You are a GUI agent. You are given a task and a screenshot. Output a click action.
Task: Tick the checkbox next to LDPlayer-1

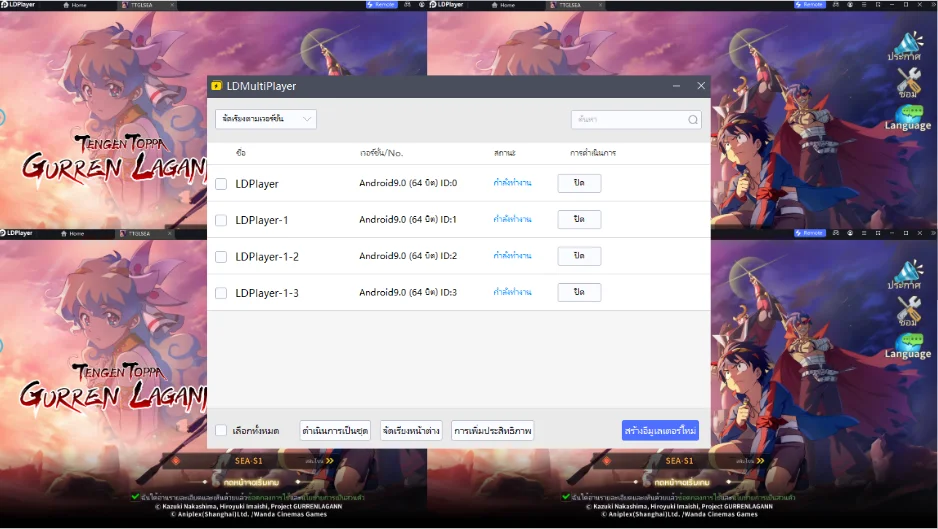[221, 220]
